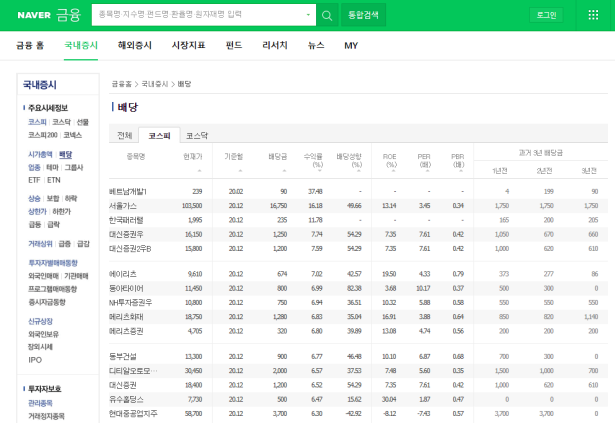Open sidebar 거래상위 link
615x423 pixels.
tap(40, 244)
